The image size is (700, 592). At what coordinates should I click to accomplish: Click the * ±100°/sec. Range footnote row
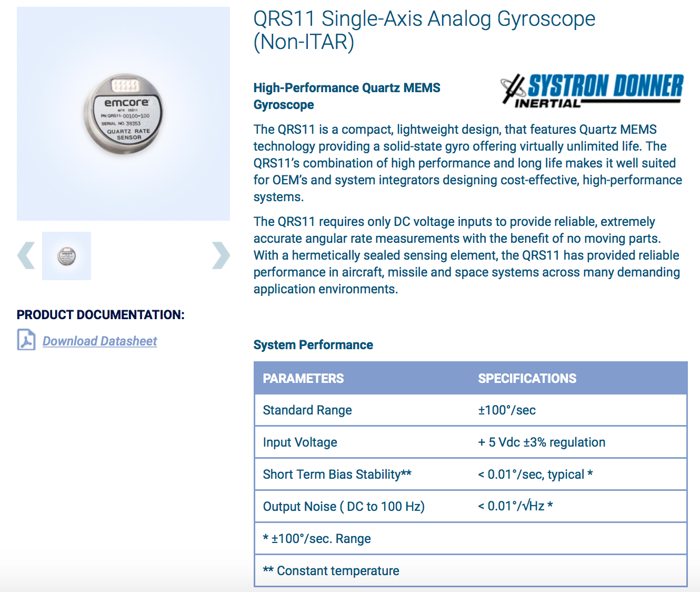(x=471, y=539)
